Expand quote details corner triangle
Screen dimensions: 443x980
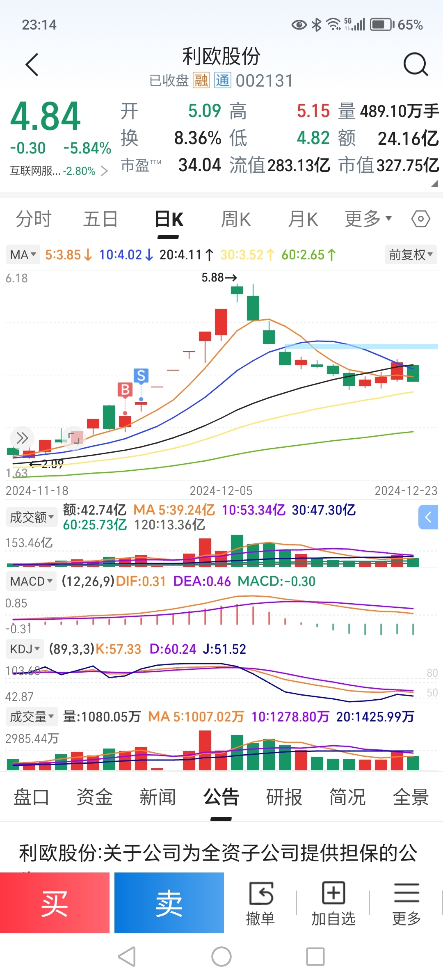pos(434,183)
